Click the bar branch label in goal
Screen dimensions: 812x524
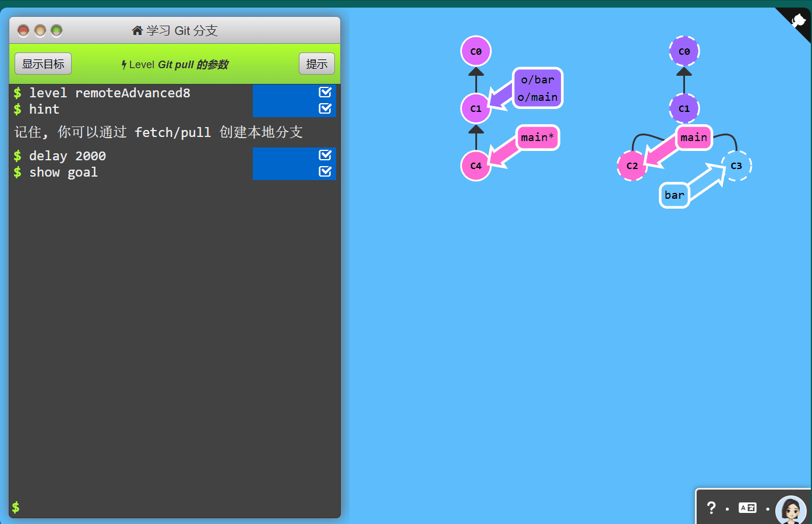pyautogui.click(x=675, y=195)
